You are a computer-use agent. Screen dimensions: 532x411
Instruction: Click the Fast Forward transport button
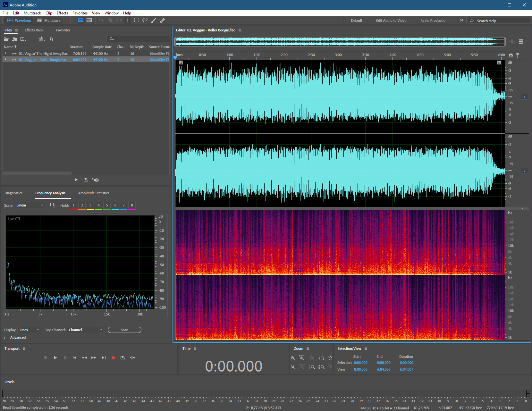94,357
